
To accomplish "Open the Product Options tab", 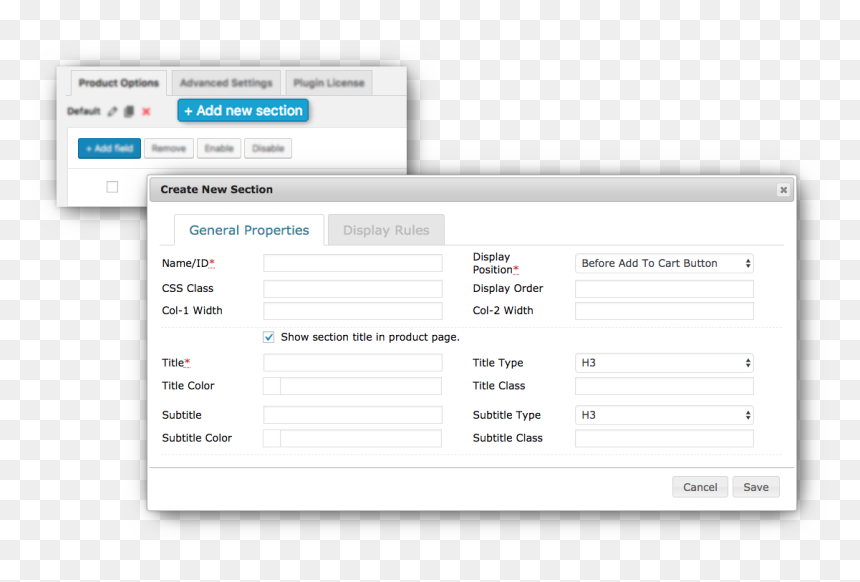I will 118,83.
